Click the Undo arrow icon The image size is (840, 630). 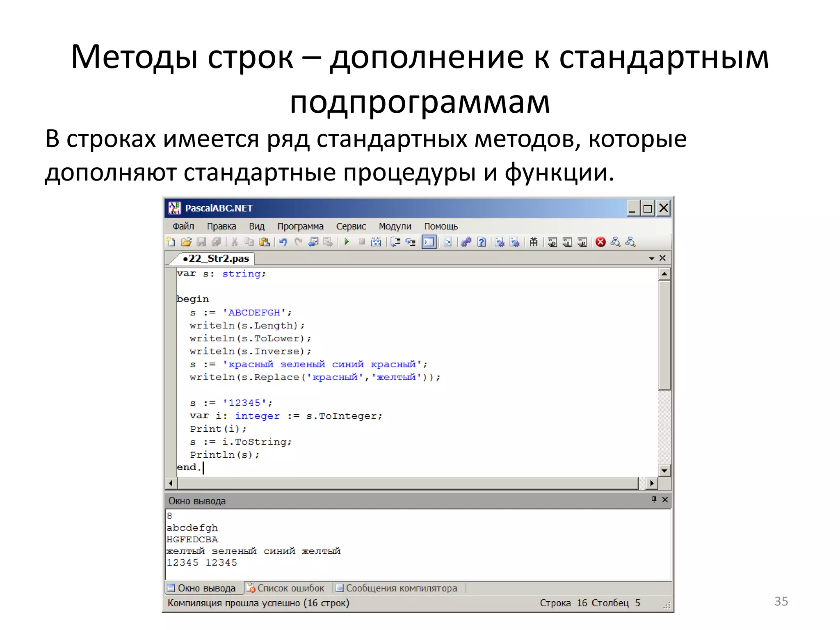283,242
